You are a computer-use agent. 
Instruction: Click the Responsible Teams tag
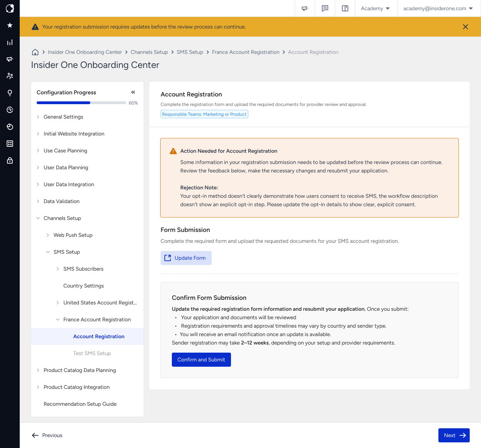pyautogui.click(x=204, y=114)
